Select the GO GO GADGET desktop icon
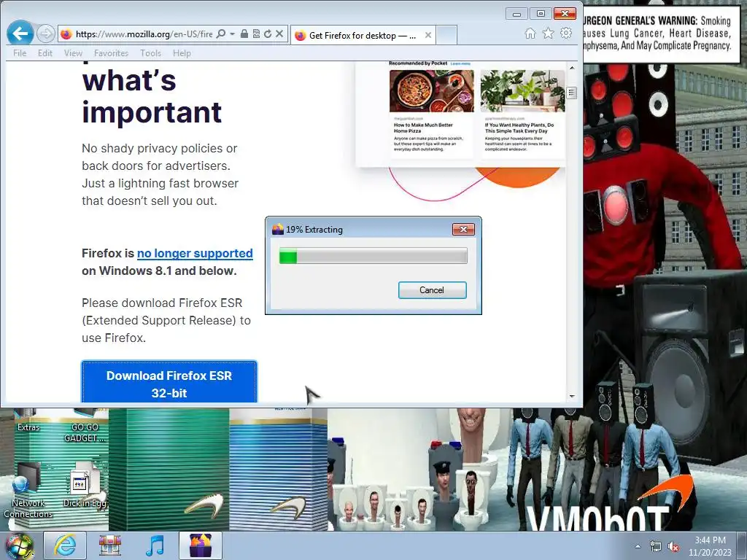The width and height of the screenshot is (747, 560). 85,425
